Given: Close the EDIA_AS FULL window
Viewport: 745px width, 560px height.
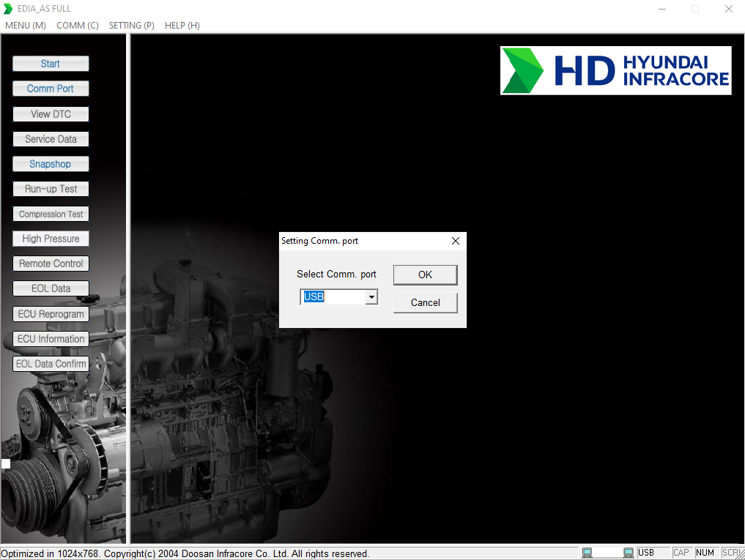Looking at the screenshot, I should [728, 9].
